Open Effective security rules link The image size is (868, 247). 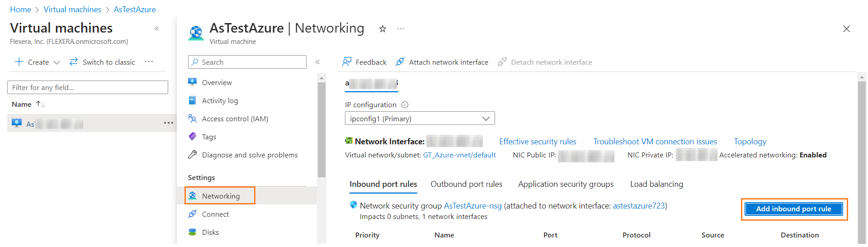pyautogui.click(x=538, y=142)
